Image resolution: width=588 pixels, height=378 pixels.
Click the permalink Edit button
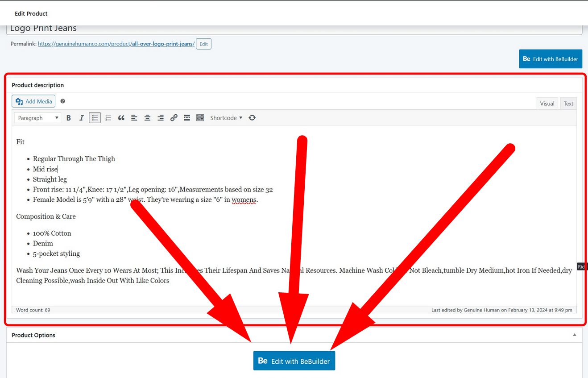click(204, 44)
